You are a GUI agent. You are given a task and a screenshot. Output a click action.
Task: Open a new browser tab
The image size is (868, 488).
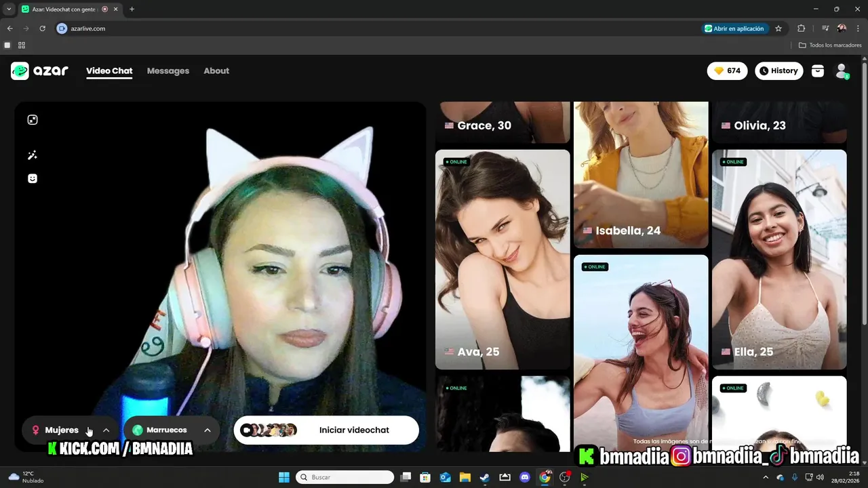(x=132, y=9)
